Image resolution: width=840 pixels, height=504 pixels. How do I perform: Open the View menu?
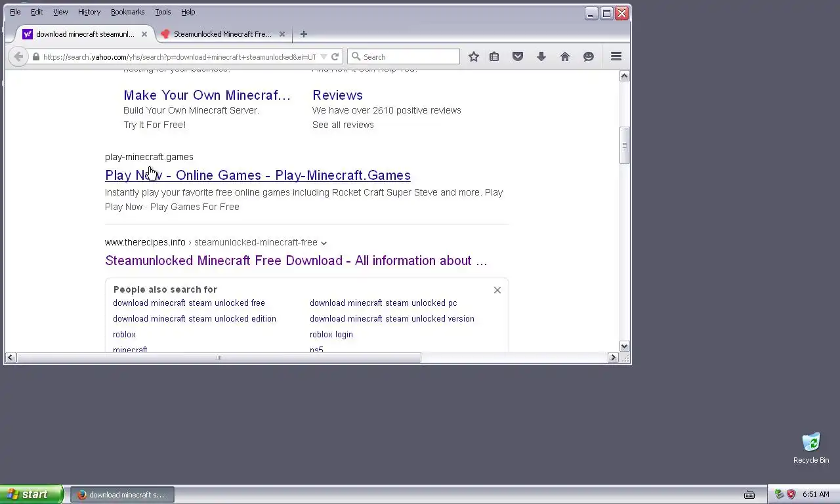(x=60, y=12)
